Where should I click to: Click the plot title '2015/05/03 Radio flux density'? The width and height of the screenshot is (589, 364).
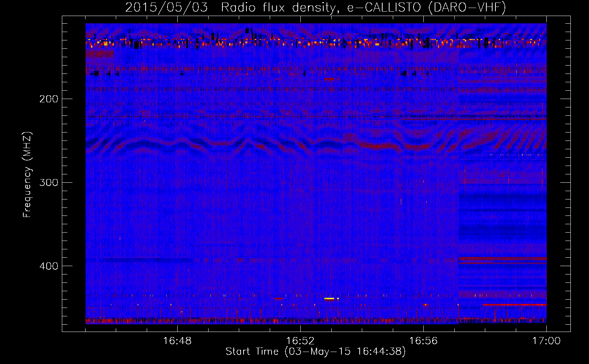(316, 8)
